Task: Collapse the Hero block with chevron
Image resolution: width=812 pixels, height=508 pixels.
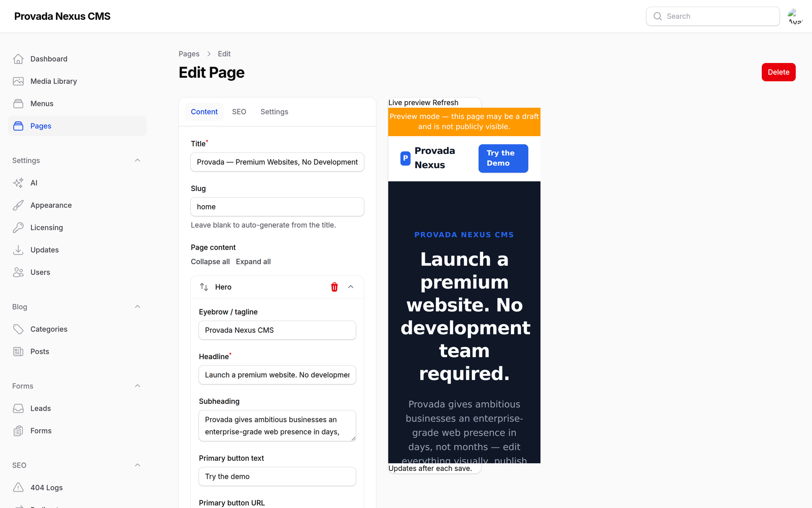Action: (351, 287)
